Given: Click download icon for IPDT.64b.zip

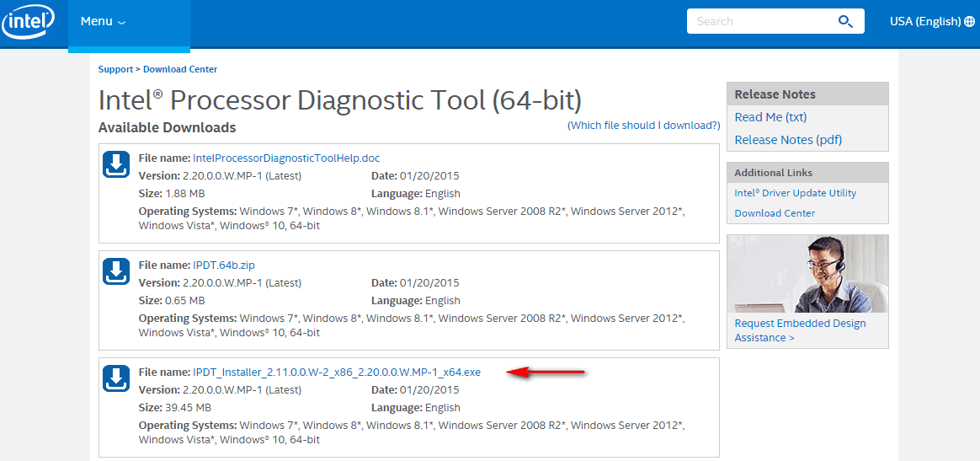Looking at the screenshot, I should click(116, 271).
